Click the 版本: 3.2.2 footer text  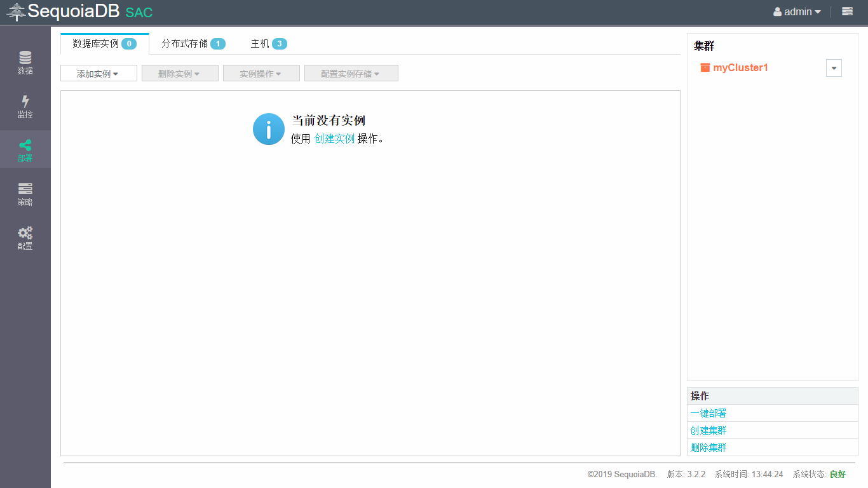[x=686, y=474]
